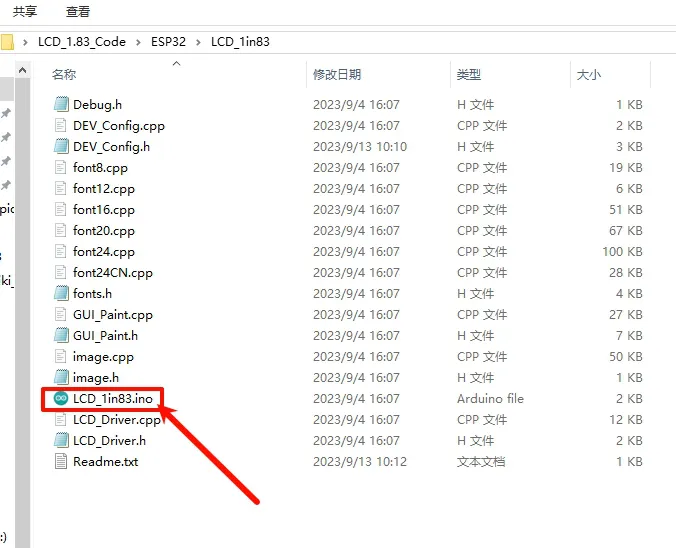Viewport: 676px width, 548px height.
Task: Click the folder icon in address bar
Action: [7, 42]
